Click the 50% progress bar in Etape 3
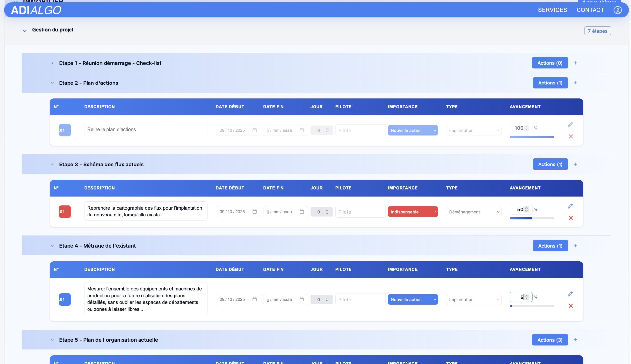This screenshot has width=631, height=364. coord(532,218)
